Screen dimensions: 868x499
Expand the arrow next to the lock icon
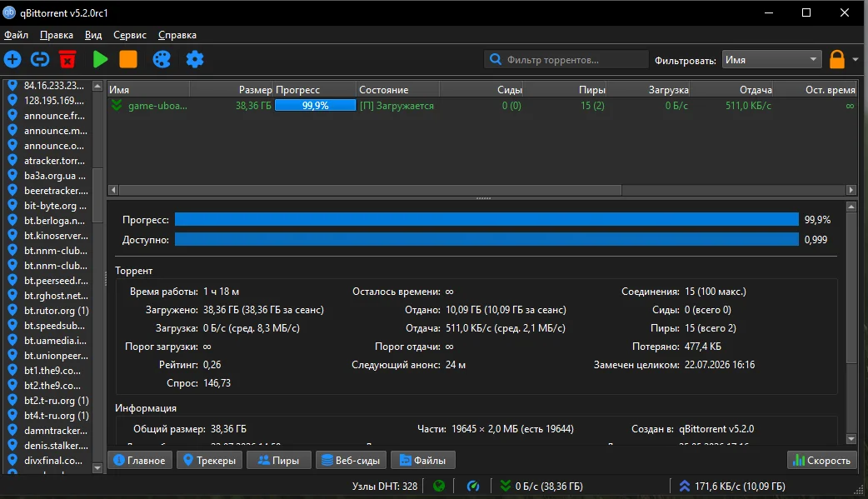[x=856, y=59]
